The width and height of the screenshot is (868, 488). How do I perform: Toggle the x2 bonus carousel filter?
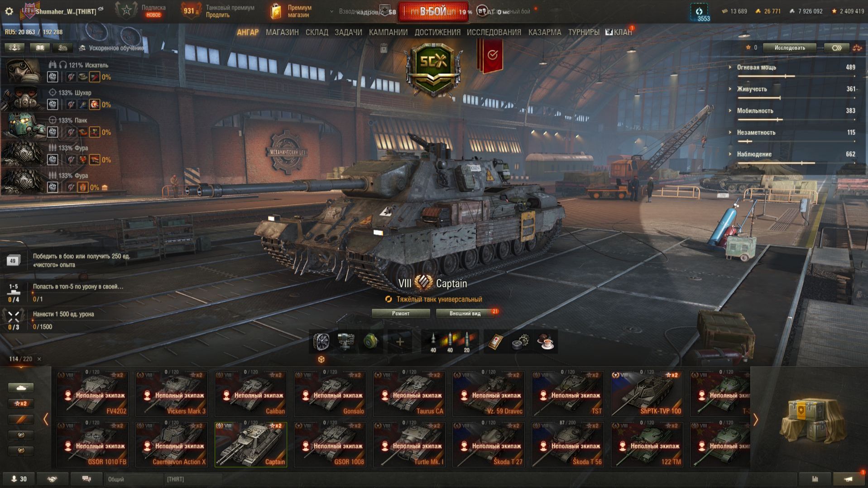tap(21, 403)
